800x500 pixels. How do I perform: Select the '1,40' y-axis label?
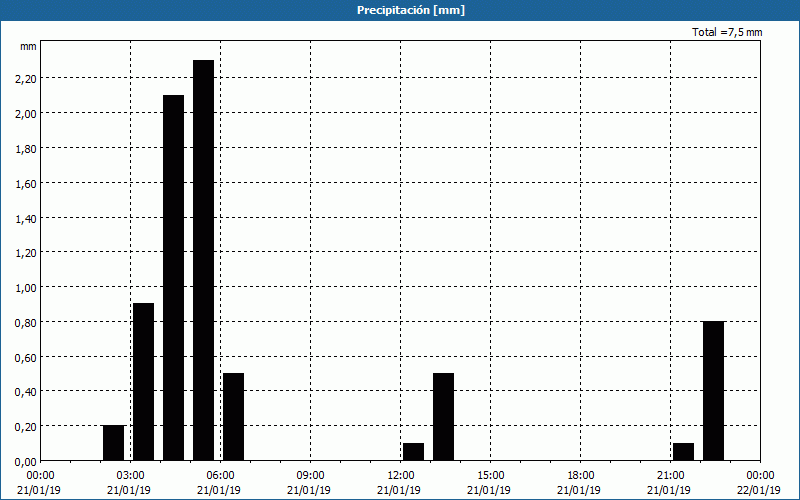(26, 218)
